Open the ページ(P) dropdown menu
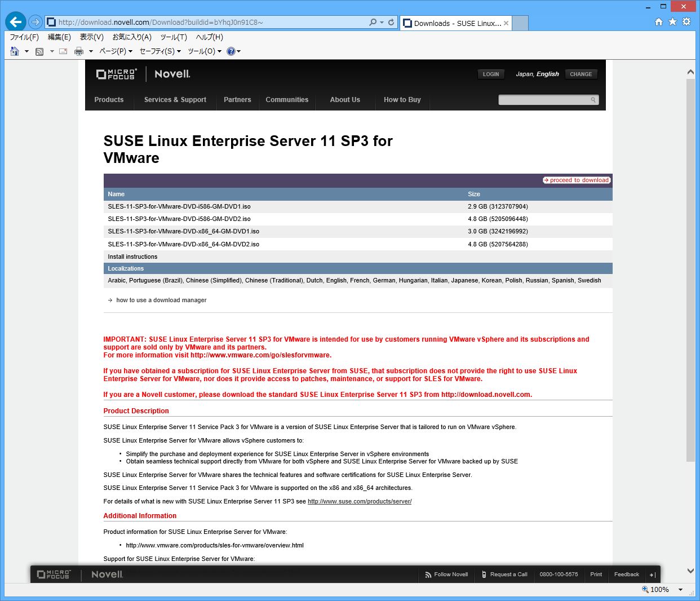 click(116, 51)
